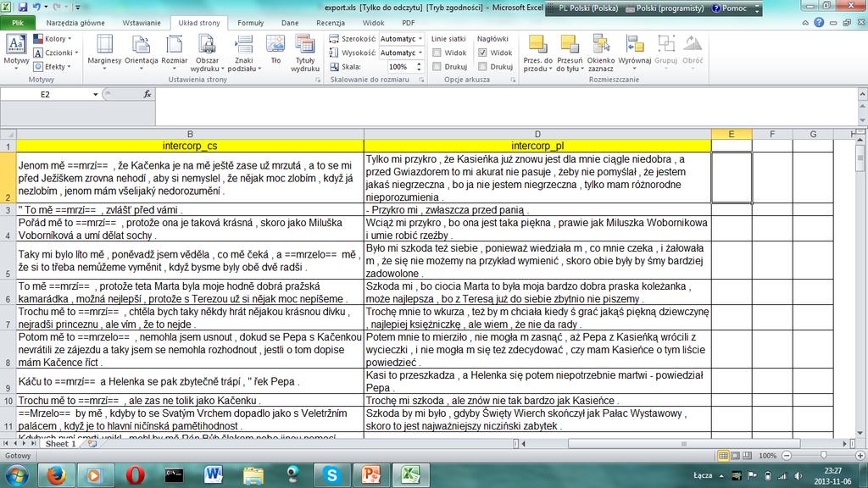The height and width of the screenshot is (488, 868).
Task: Click the Obróć rotate button
Action: tap(693, 53)
